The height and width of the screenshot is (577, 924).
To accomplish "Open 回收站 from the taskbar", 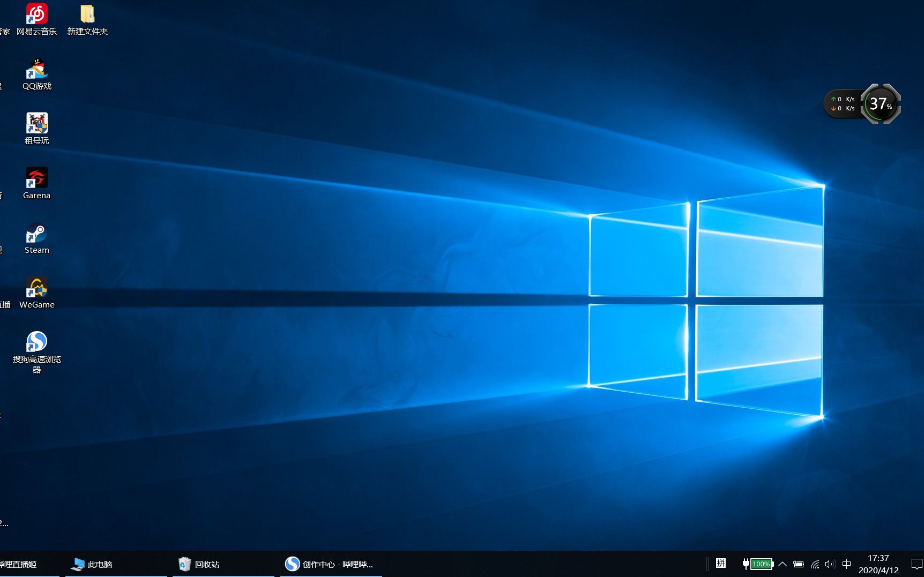I will click(x=223, y=564).
